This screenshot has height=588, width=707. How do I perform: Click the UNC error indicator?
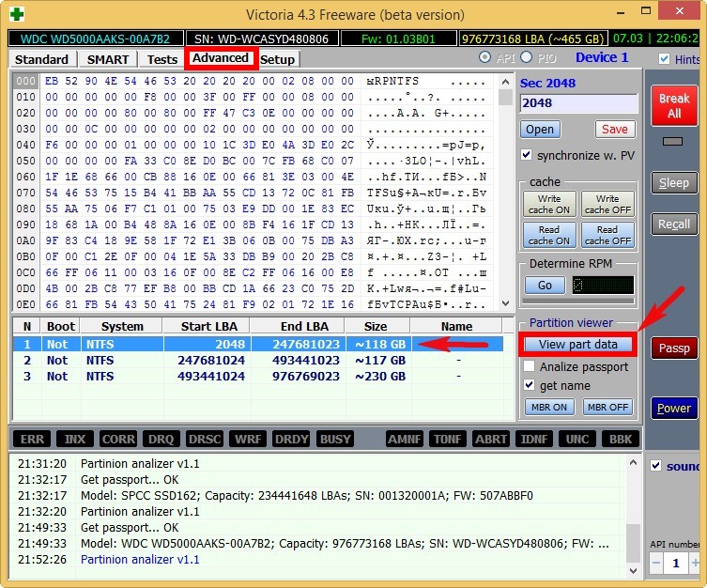coord(577,439)
